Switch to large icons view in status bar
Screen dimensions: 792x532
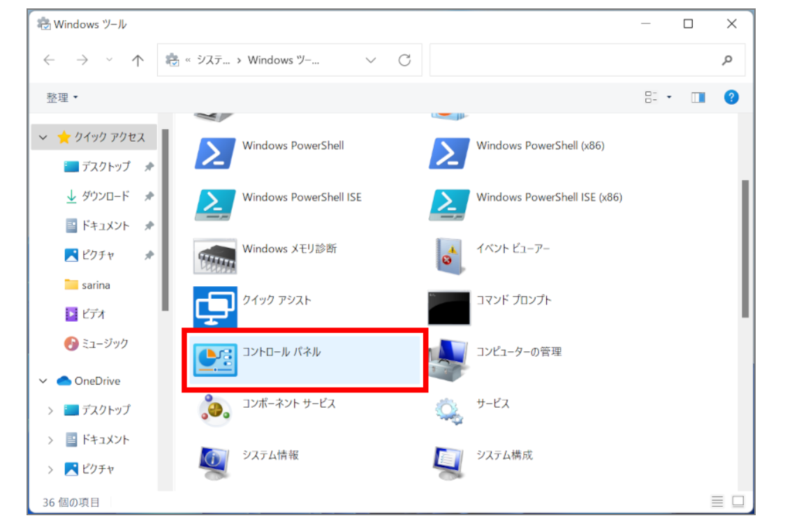click(738, 501)
